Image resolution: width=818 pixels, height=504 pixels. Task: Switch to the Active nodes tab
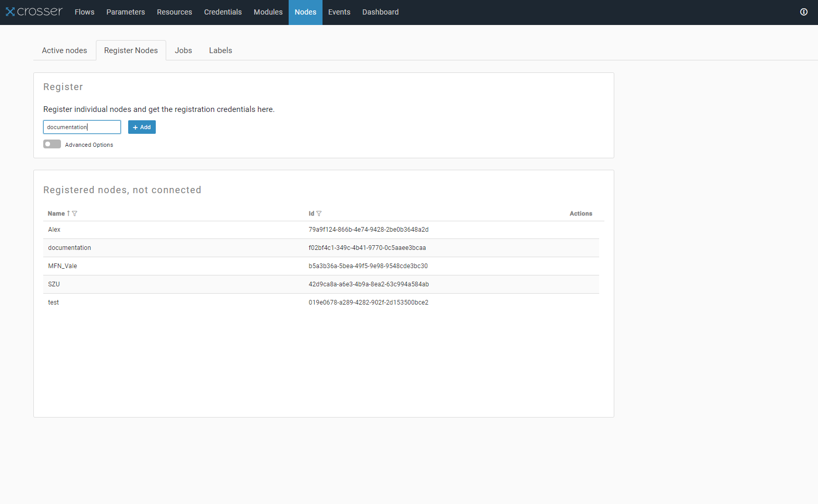65,51
